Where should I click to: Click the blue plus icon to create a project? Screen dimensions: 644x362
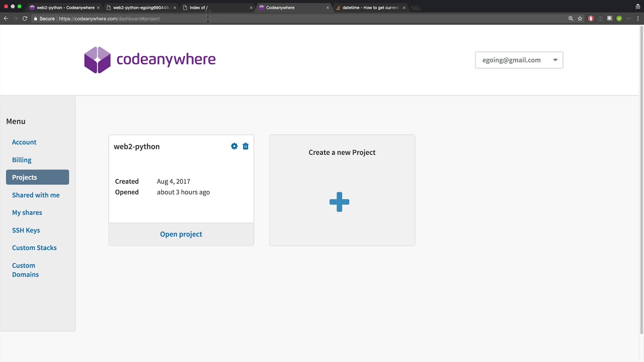[340, 202]
